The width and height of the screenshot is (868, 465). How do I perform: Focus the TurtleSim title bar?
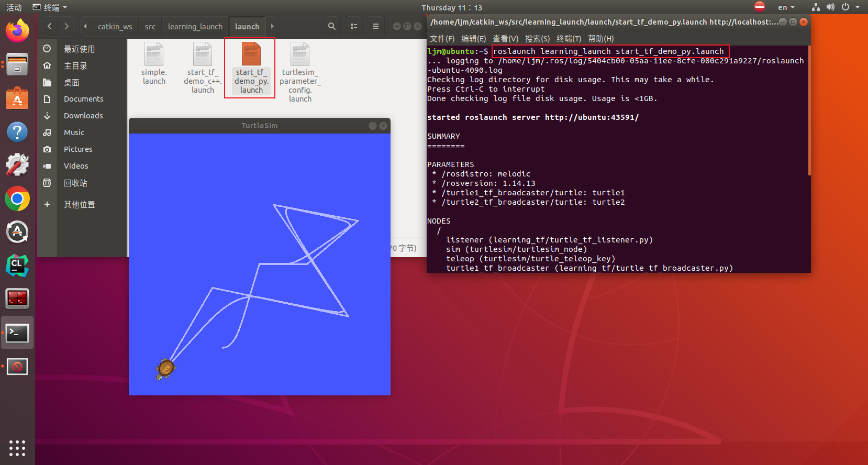[260, 126]
